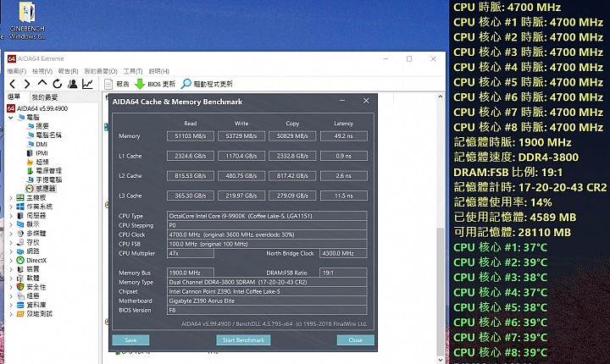The image size is (610, 364).
Task: Go up one level with the up arrow icon
Action: pos(42,83)
